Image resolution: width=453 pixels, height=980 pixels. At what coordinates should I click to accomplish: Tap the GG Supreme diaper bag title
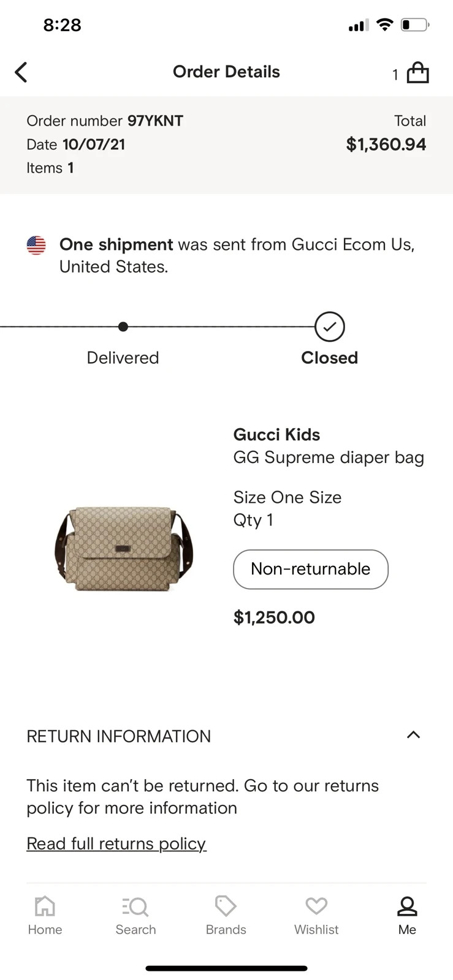point(329,458)
